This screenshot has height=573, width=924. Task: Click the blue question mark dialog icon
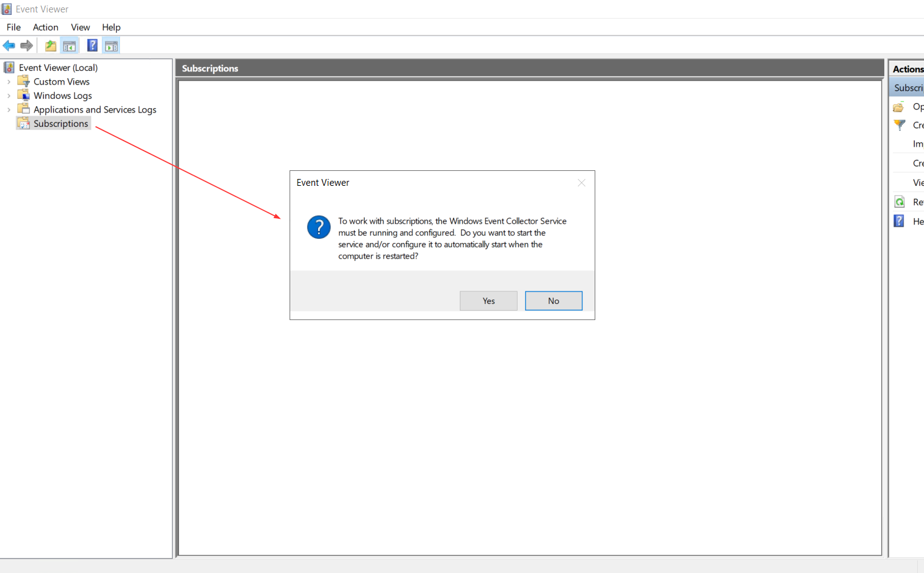pyautogui.click(x=319, y=227)
